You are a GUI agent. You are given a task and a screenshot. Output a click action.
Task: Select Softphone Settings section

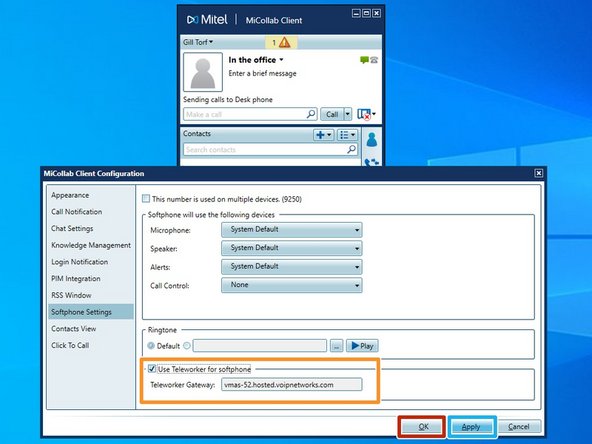[x=91, y=312]
